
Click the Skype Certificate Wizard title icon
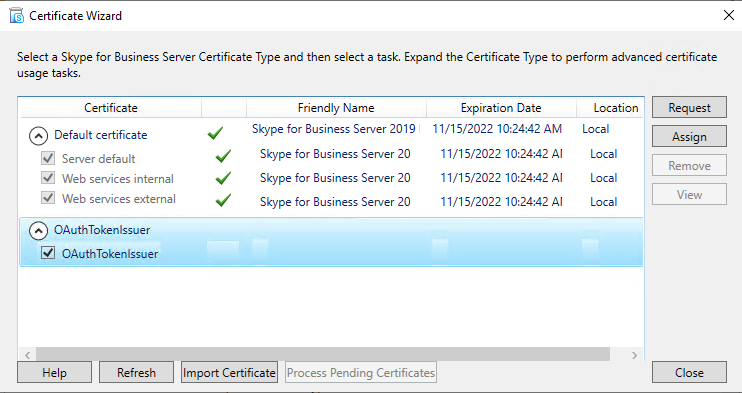pyautogui.click(x=17, y=16)
